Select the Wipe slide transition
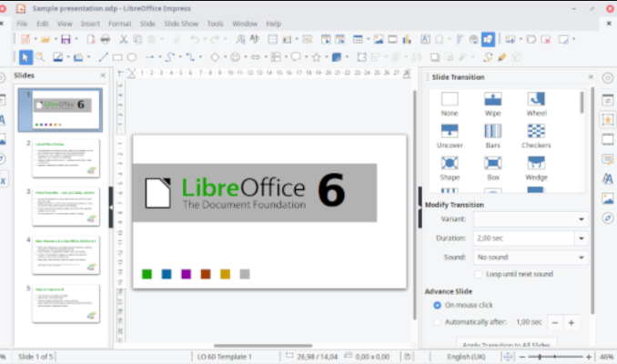 pyautogui.click(x=492, y=102)
